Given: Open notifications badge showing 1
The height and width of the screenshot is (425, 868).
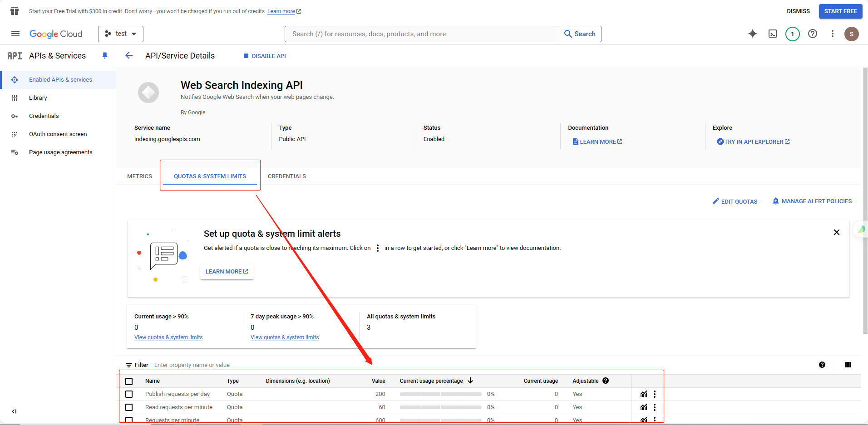Looking at the screenshot, I should [792, 34].
